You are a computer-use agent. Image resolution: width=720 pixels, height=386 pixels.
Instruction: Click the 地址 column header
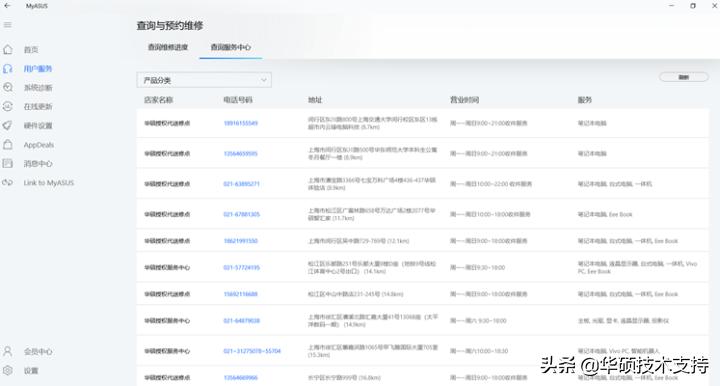[315, 100]
